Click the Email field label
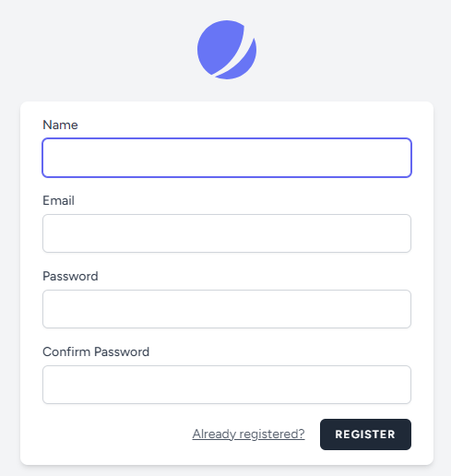This screenshot has width=451, height=476. pyautogui.click(x=58, y=200)
